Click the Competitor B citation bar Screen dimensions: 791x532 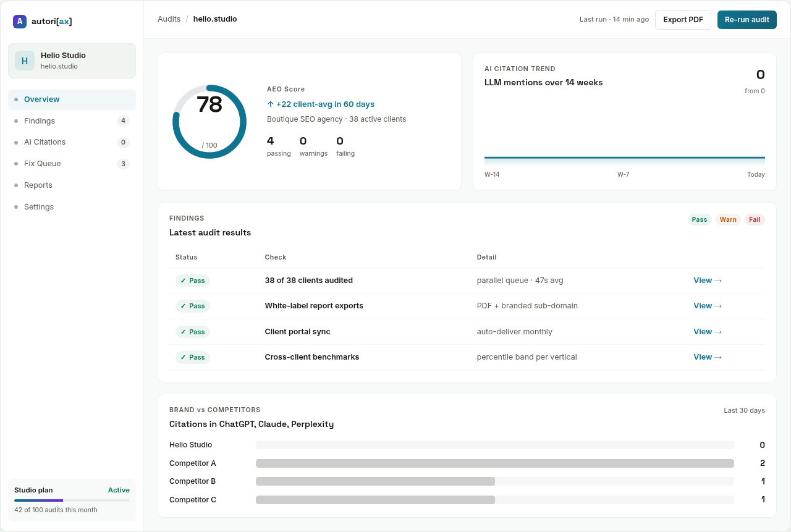(x=495, y=481)
